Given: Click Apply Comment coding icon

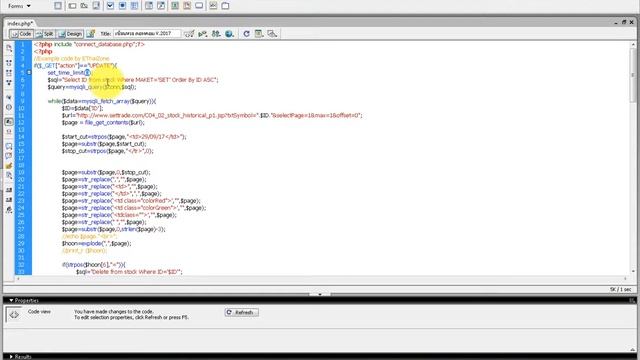Looking at the screenshot, I should (x=9, y=146).
